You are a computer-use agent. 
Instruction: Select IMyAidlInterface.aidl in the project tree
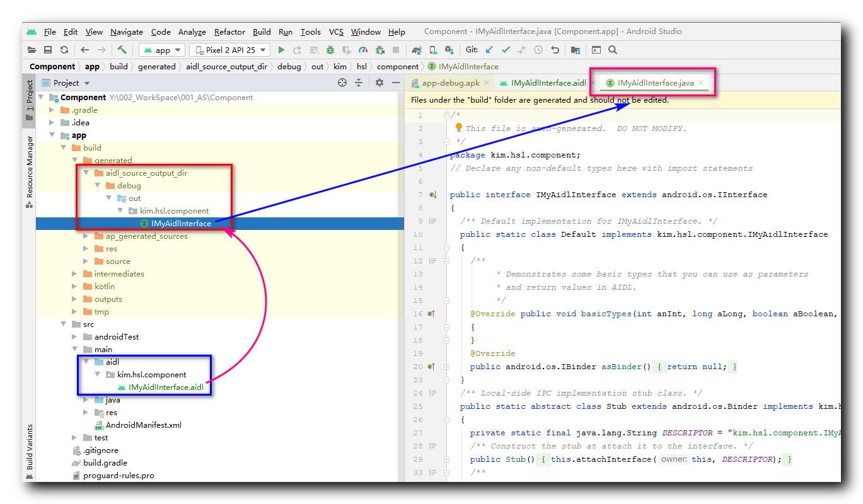coord(166,387)
